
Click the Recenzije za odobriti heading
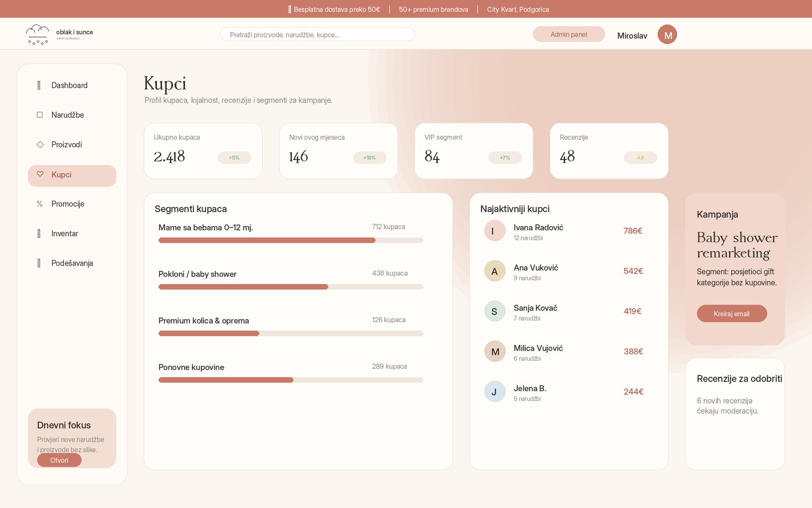point(739,379)
